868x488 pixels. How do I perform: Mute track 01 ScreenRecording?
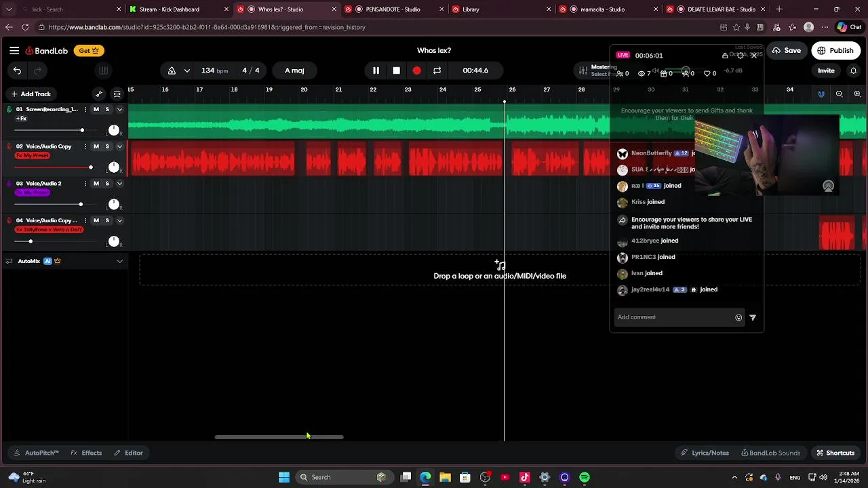[x=96, y=109]
